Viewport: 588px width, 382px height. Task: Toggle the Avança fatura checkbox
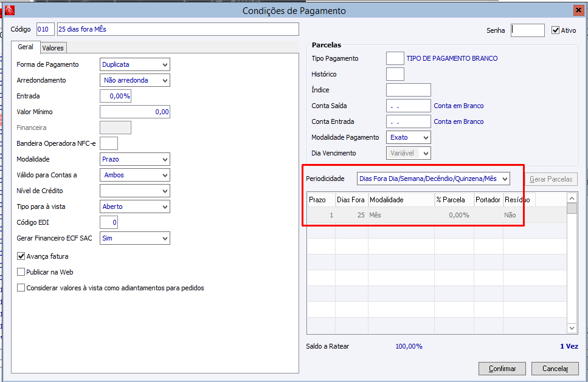coord(21,256)
